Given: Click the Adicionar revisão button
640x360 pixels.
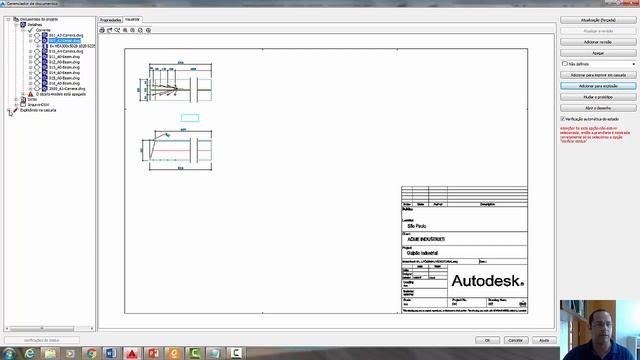Looking at the screenshot, I should pos(598,42).
